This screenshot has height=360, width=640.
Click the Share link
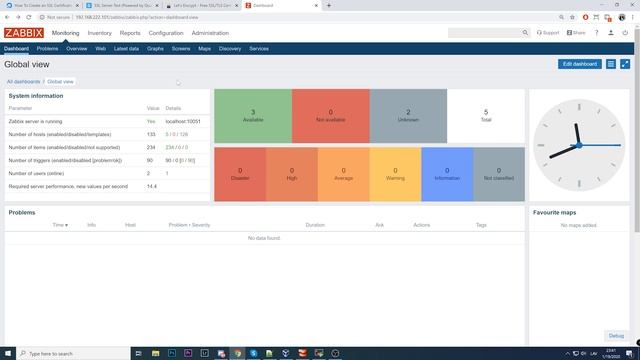[x=576, y=33]
